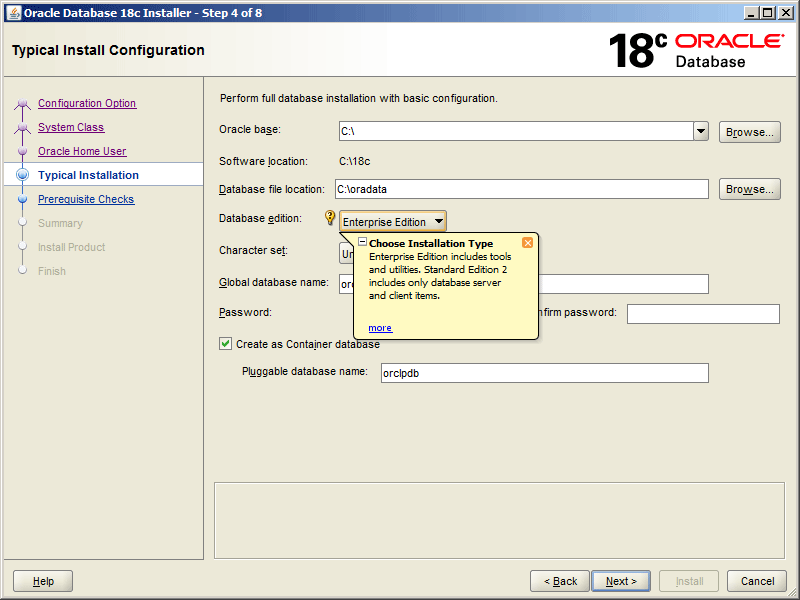Click the 'Password:' label
The height and width of the screenshot is (600, 800).
click(245, 312)
